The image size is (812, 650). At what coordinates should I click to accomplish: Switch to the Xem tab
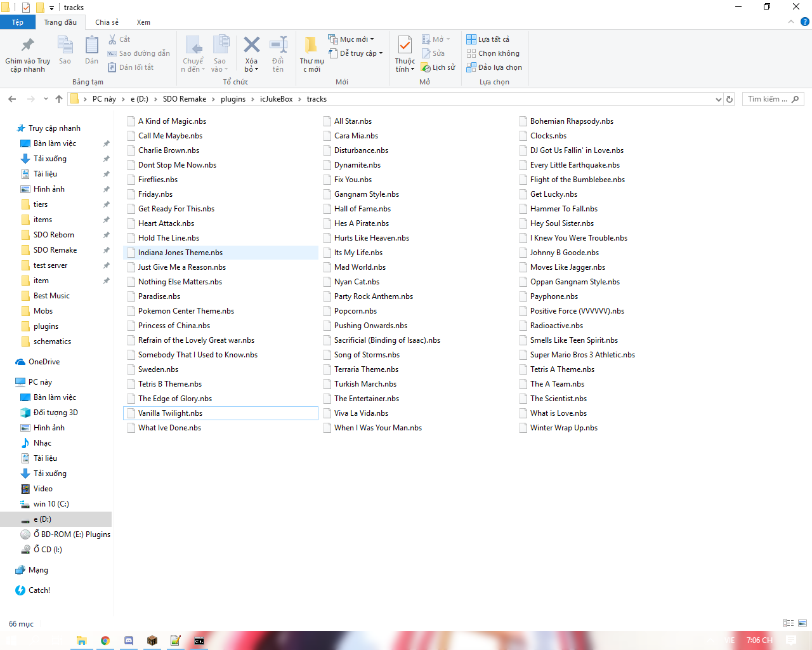pyautogui.click(x=143, y=22)
